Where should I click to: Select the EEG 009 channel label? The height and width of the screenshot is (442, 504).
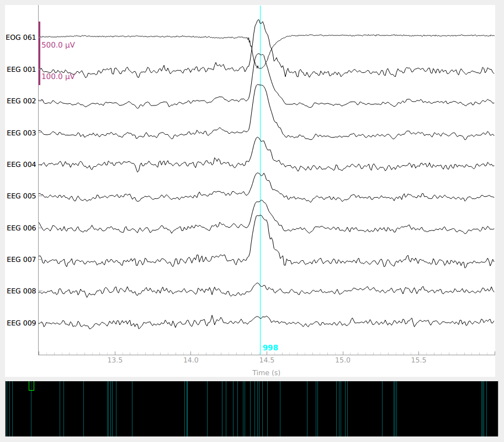click(x=21, y=323)
